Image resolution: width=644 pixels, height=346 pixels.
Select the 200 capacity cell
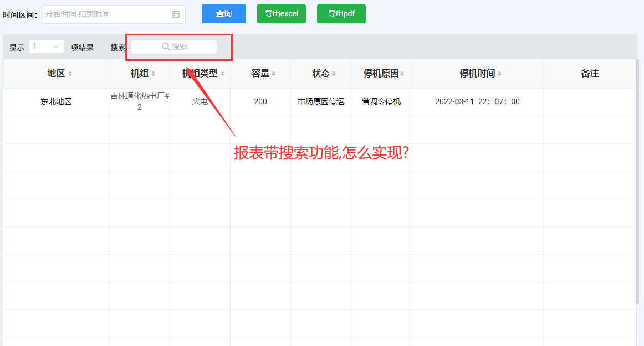[260, 102]
